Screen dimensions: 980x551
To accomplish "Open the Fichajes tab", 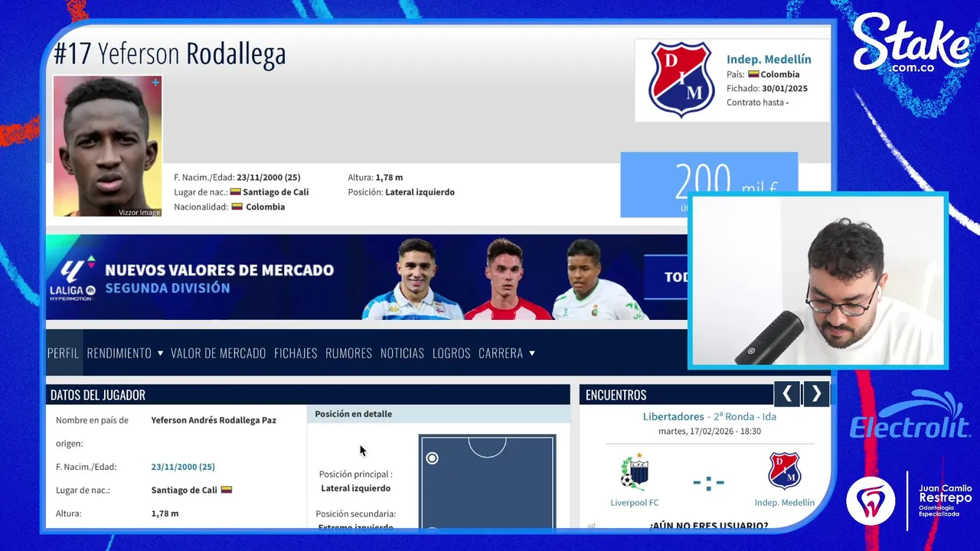I will 296,353.
